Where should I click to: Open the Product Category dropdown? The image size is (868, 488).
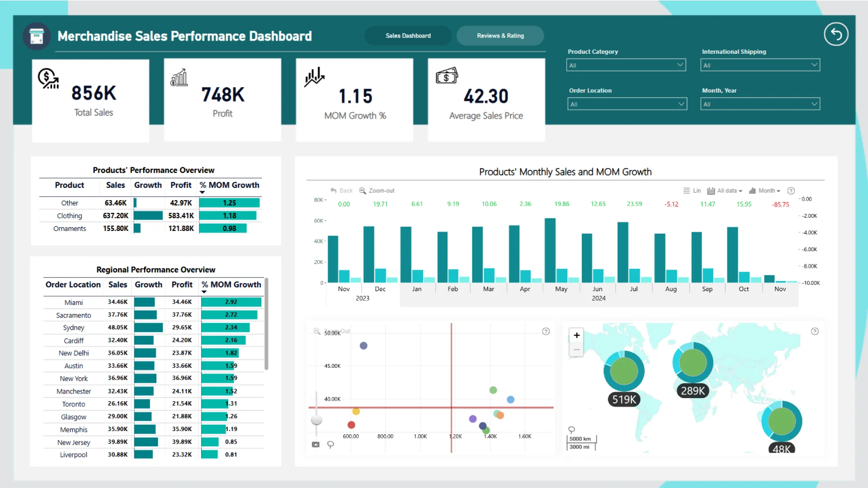click(626, 65)
